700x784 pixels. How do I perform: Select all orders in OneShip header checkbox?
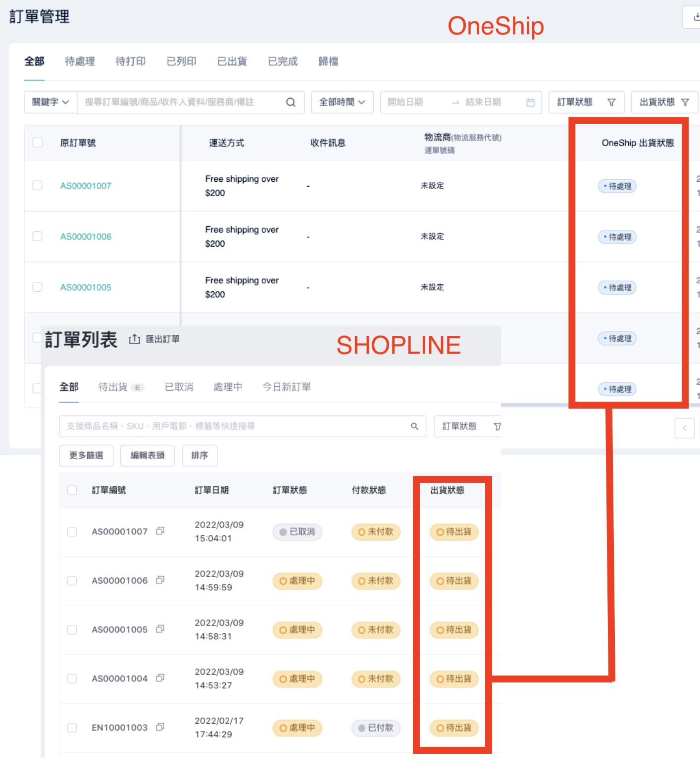tap(37, 142)
